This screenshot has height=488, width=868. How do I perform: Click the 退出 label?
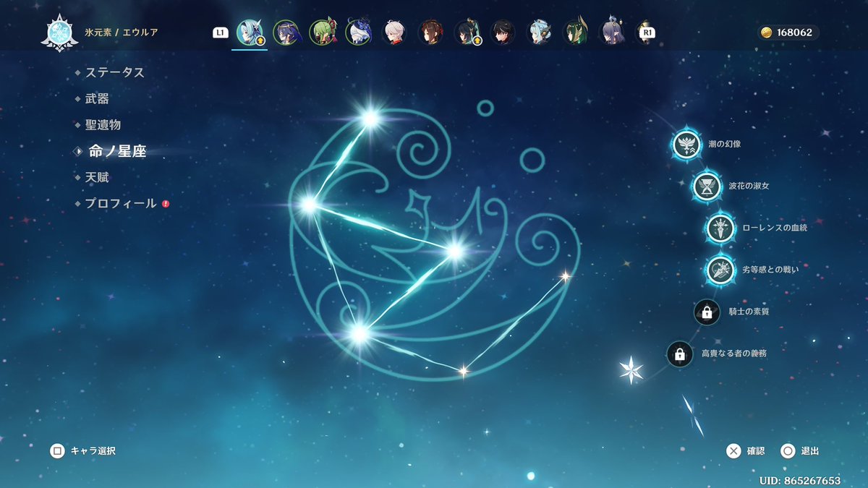tap(810, 451)
